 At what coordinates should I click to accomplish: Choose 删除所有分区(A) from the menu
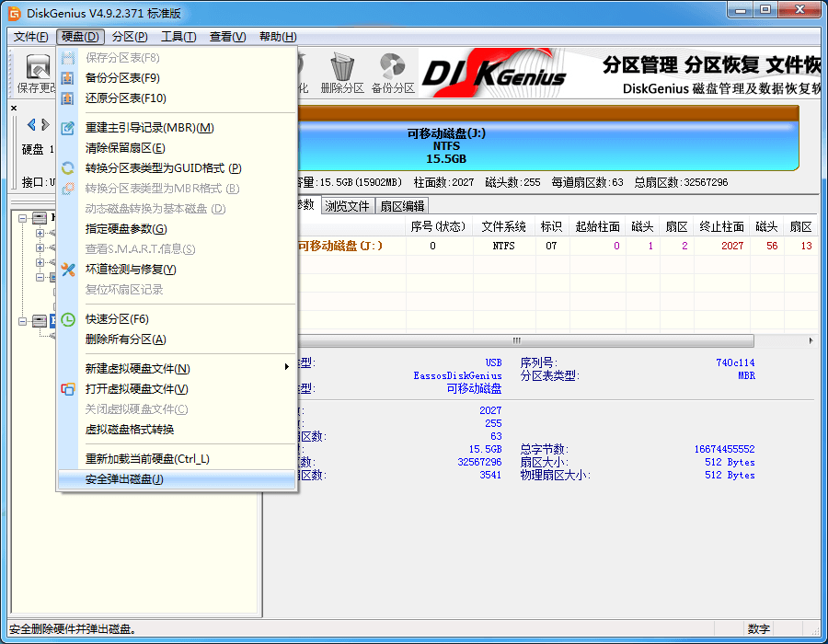[177, 339]
